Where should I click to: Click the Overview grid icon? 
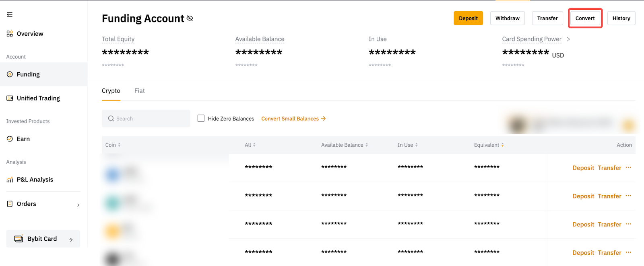pos(10,34)
